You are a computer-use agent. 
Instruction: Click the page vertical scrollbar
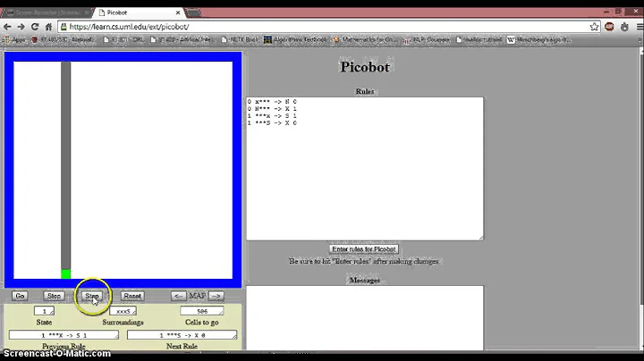tap(641, 199)
